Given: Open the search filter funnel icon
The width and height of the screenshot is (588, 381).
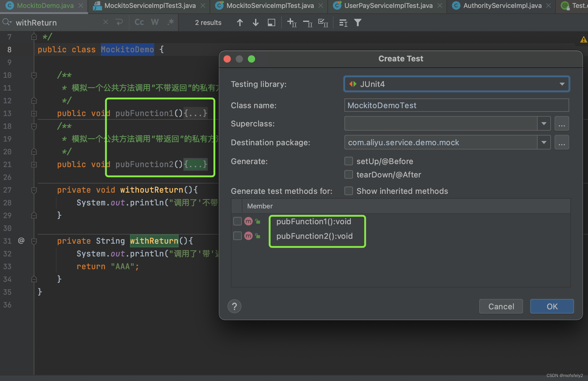Looking at the screenshot, I should coord(358,22).
